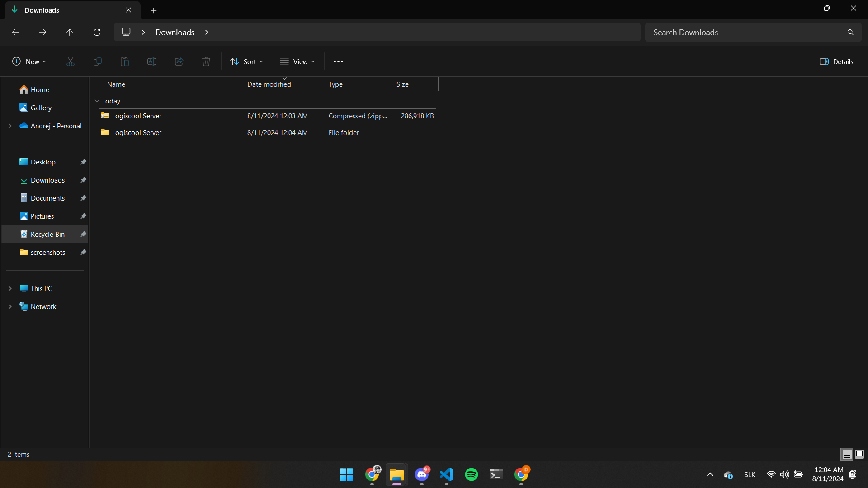Select the Logiscool Server file folder
Image resolution: width=868 pixels, height=488 pixels.
coord(267,132)
